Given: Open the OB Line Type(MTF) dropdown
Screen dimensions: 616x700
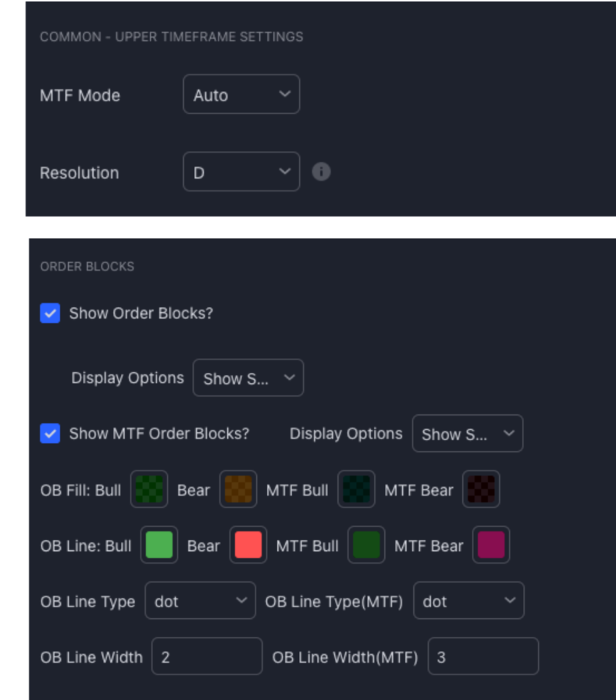Looking at the screenshot, I should tap(468, 601).
